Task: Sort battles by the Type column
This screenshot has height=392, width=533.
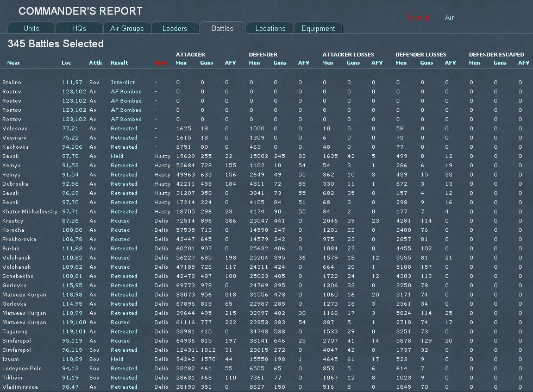Action: coord(160,62)
